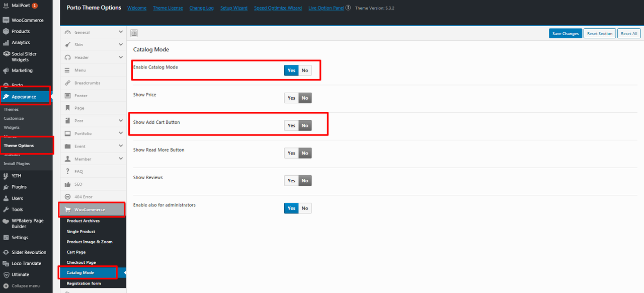
Task: Click the Skin paint icon
Action: [x=67, y=45]
